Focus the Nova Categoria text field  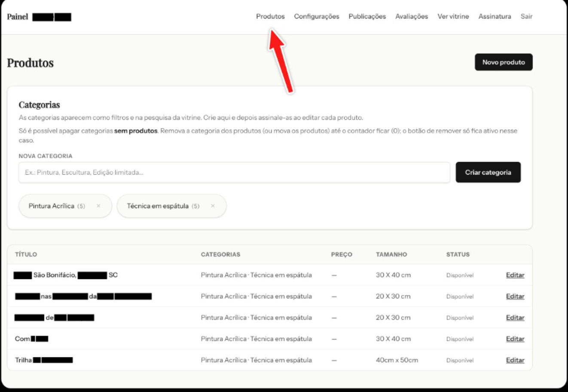click(x=234, y=172)
